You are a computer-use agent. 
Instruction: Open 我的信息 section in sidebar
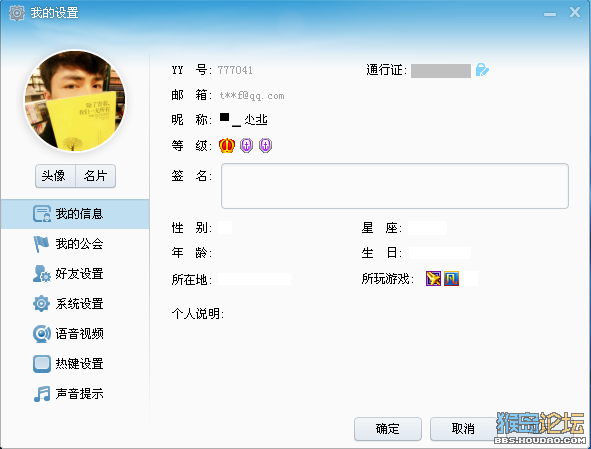75,214
